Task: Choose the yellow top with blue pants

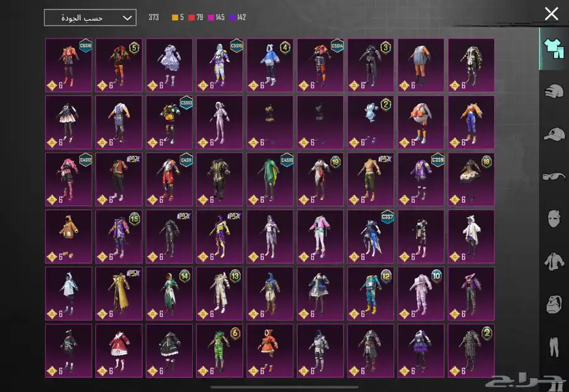Action: (472, 122)
